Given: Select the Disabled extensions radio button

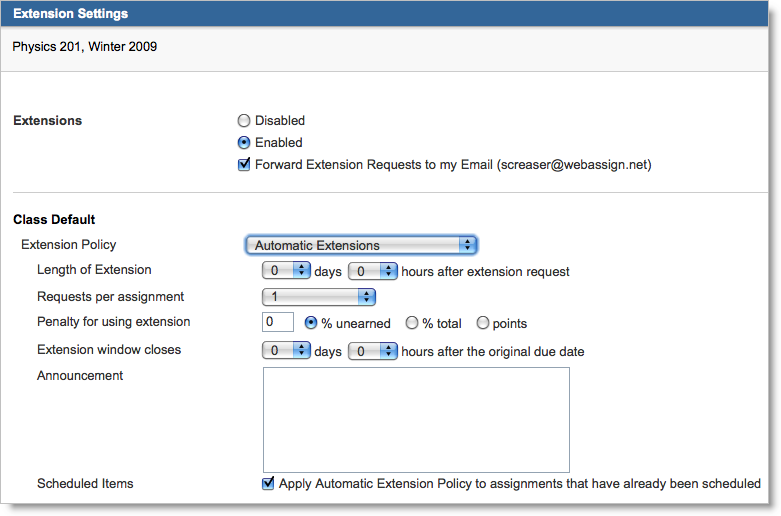Looking at the screenshot, I should [x=243, y=121].
